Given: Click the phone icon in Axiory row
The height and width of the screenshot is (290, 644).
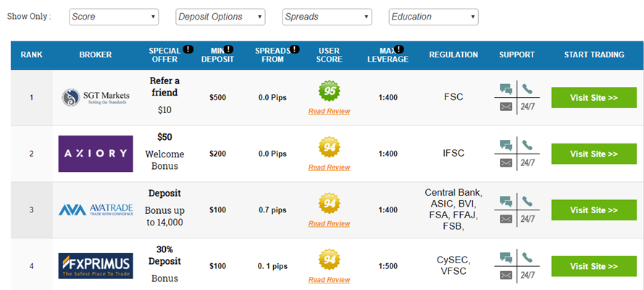Looking at the screenshot, I should tap(527, 145).
